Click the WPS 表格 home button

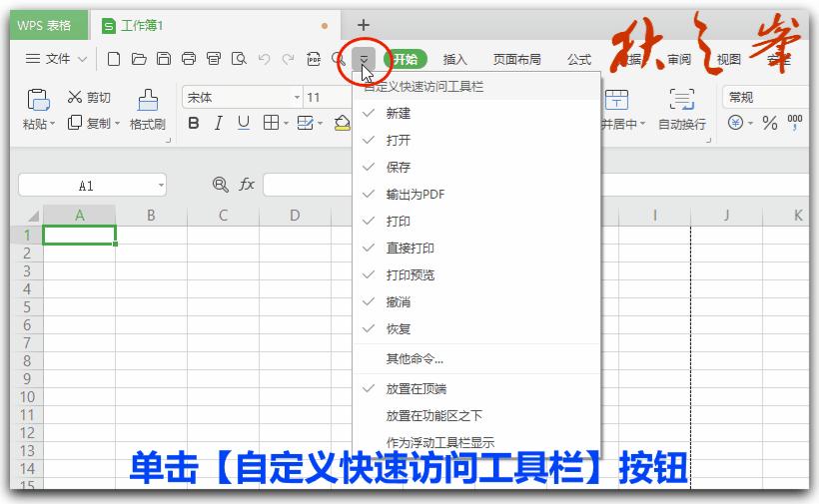(49, 25)
